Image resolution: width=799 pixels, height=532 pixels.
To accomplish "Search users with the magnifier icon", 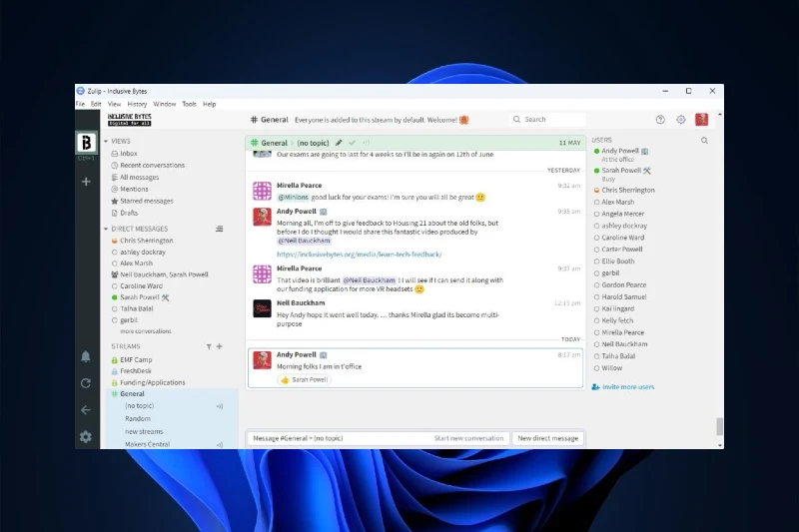I will [x=704, y=141].
